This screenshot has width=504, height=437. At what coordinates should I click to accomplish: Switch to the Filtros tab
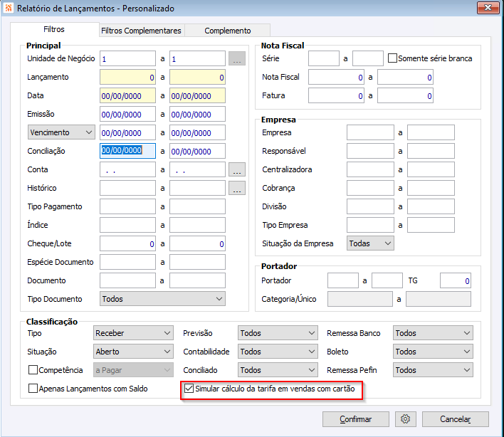(54, 29)
